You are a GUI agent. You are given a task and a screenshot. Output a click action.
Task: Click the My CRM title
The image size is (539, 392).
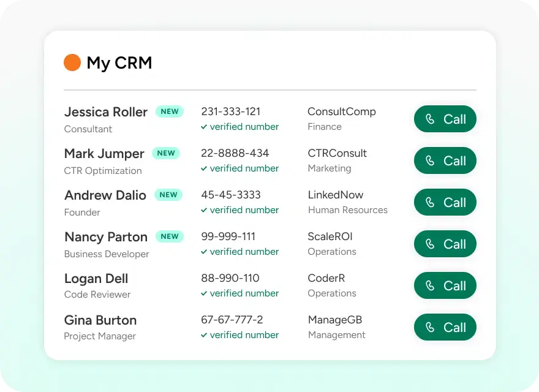119,63
